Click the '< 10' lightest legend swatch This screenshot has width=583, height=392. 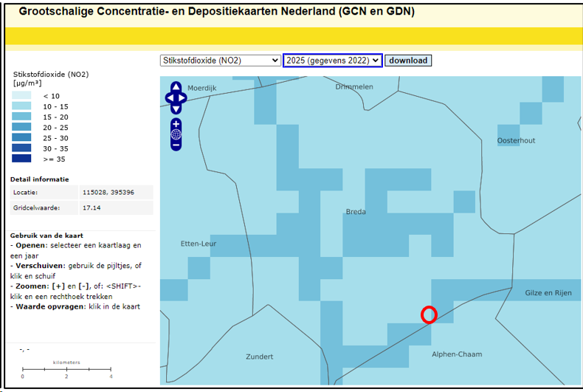tap(22, 96)
